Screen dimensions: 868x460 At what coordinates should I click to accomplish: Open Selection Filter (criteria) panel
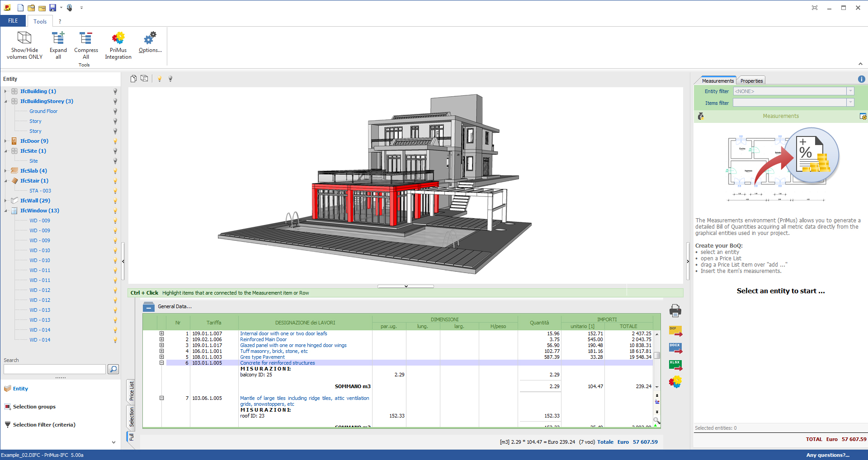[44, 425]
